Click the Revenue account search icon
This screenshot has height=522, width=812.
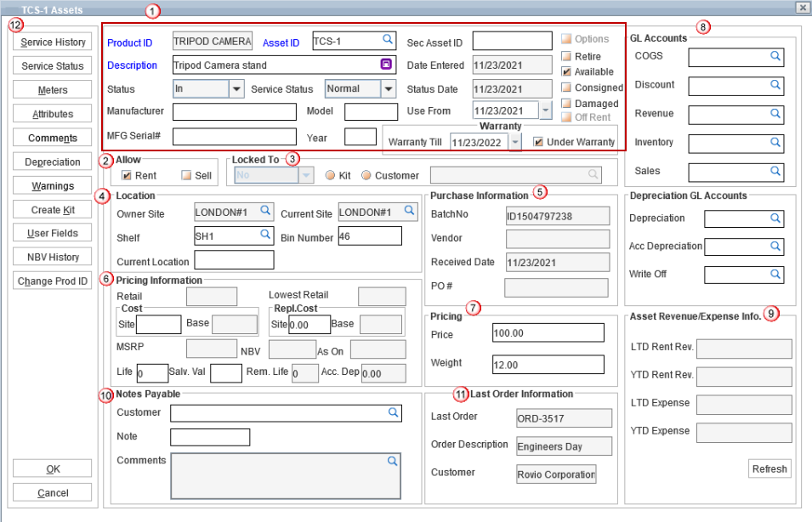pyautogui.click(x=775, y=114)
